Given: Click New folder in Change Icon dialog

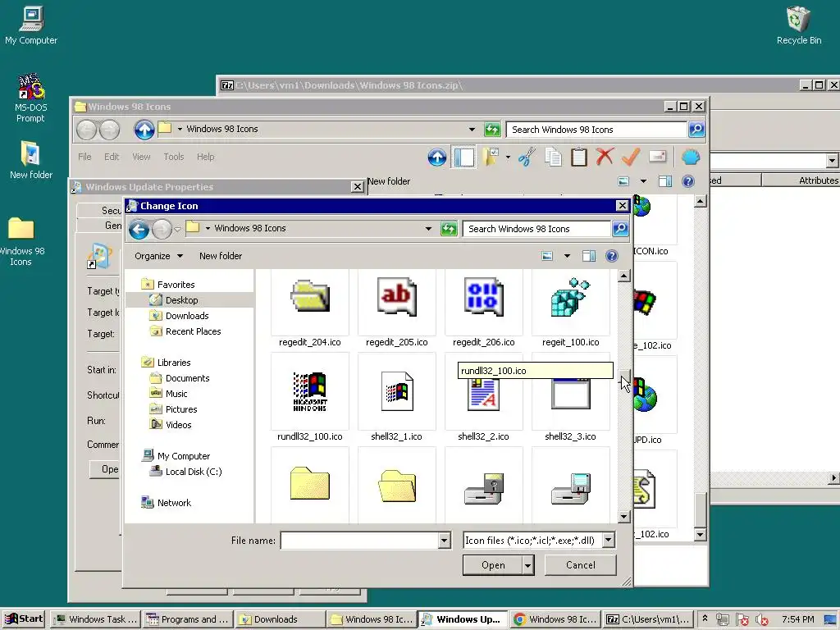Looking at the screenshot, I should pyautogui.click(x=220, y=256).
